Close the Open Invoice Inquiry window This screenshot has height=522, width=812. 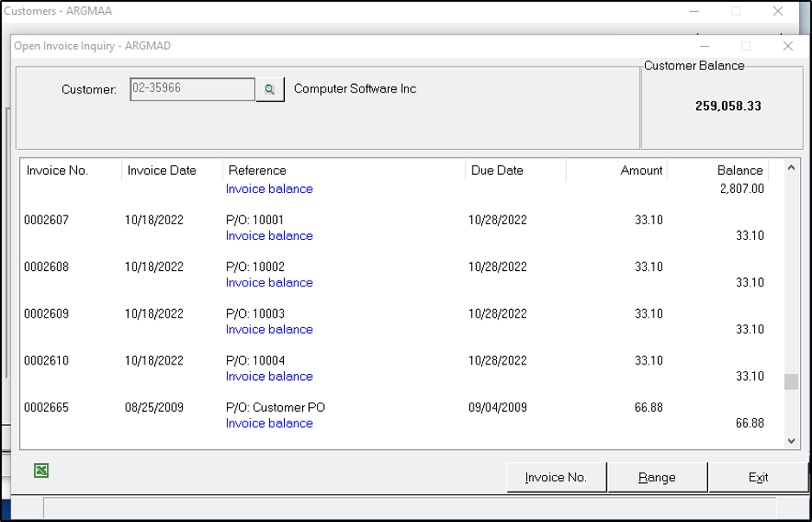[x=788, y=46]
